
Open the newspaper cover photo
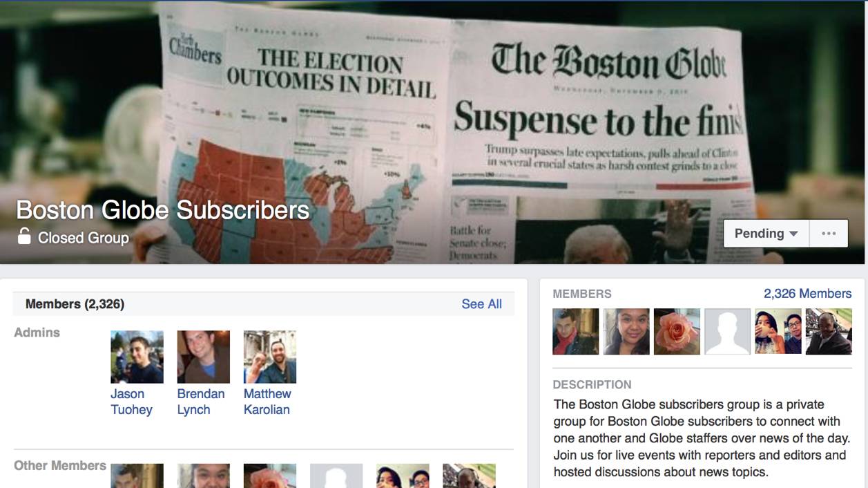click(x=434, y=104)
